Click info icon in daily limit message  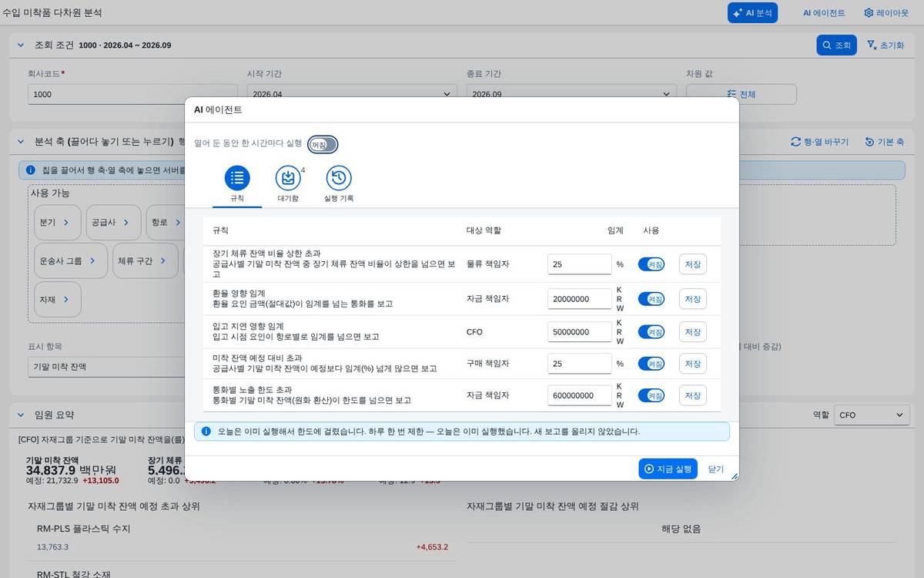[206, 432]
